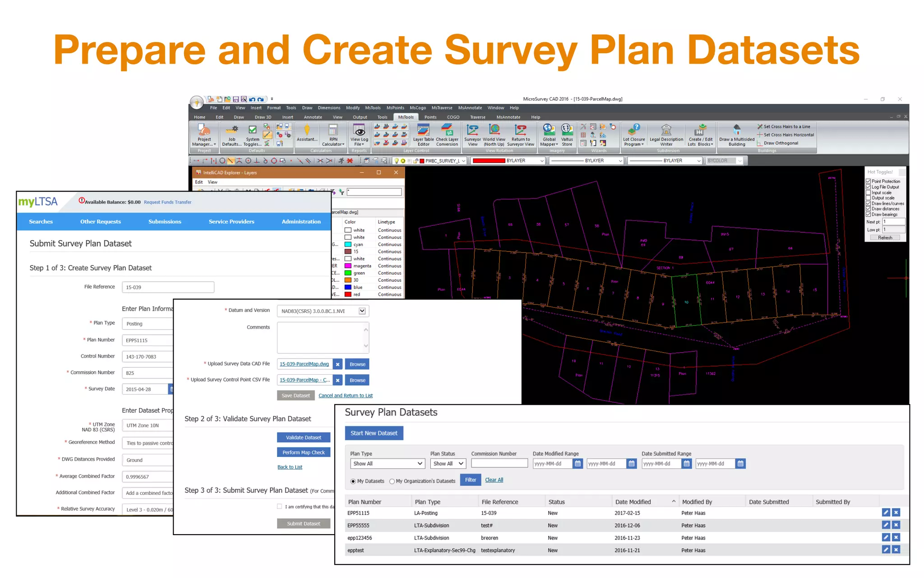
Task: Click Set Cross Hairs to a Line
Action: 784,126
